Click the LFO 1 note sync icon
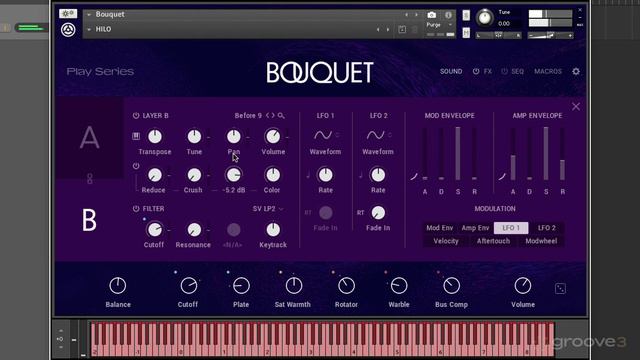The image size is (640, 360). click(x=308, y=176)
